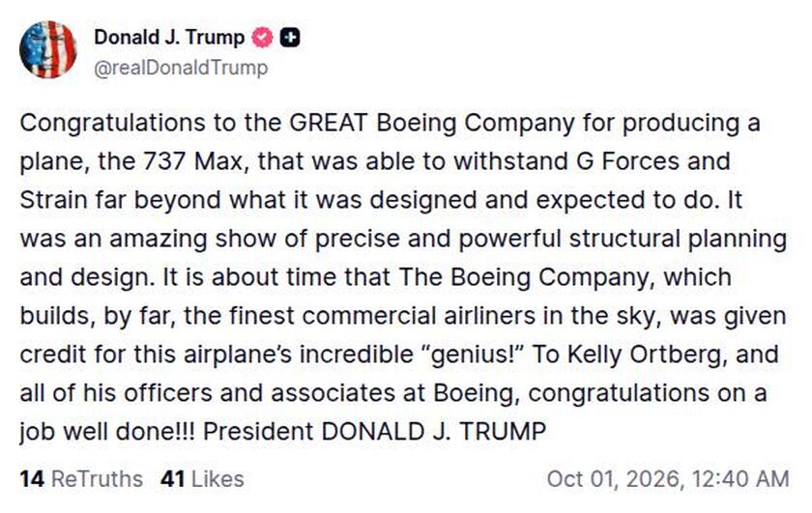Click the first line starting with Congratulations

coord(390,124)
